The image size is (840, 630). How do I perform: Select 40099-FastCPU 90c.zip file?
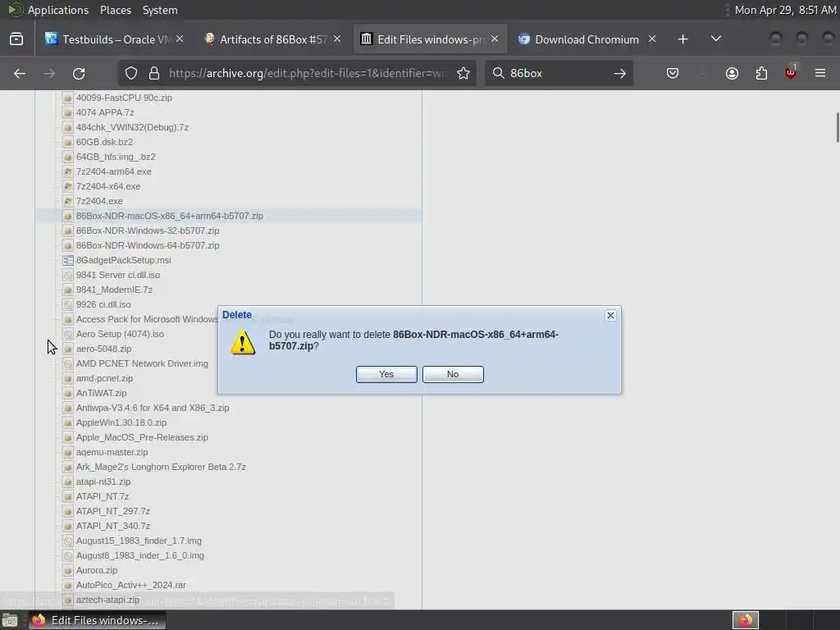click(124, 98)
